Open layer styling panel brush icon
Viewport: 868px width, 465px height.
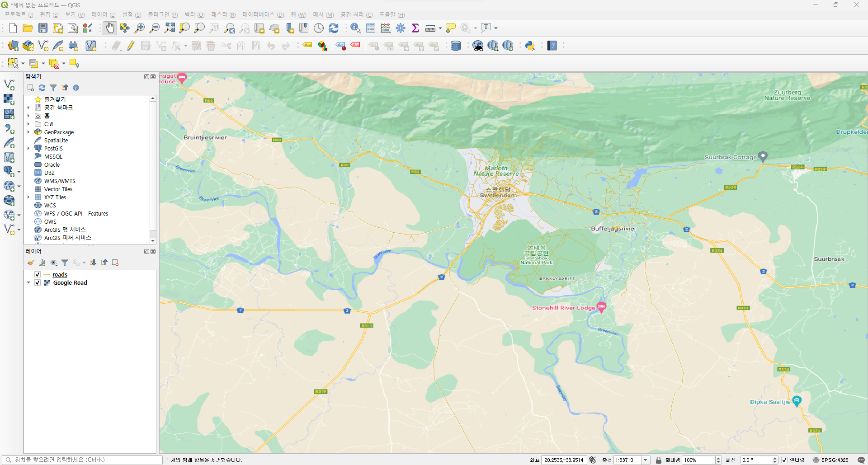point(30,263)
